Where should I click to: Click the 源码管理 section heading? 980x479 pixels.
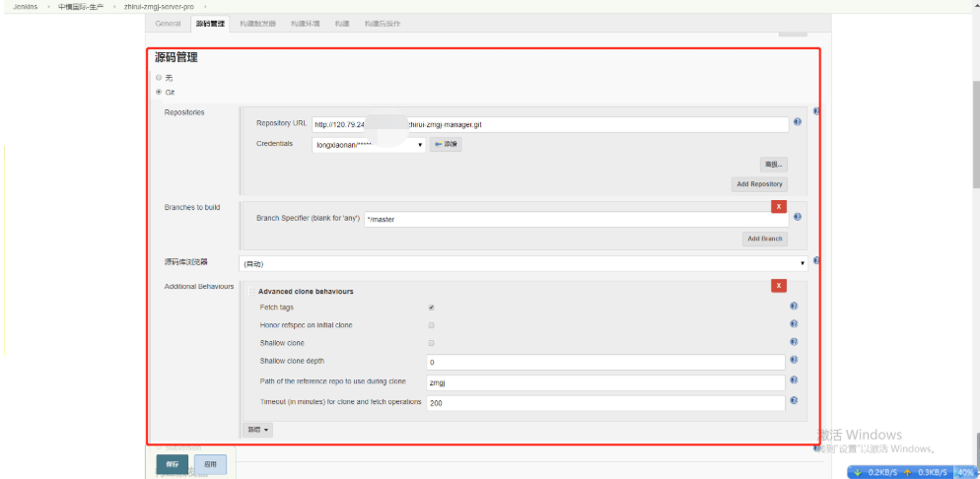(x=176, y=57)
